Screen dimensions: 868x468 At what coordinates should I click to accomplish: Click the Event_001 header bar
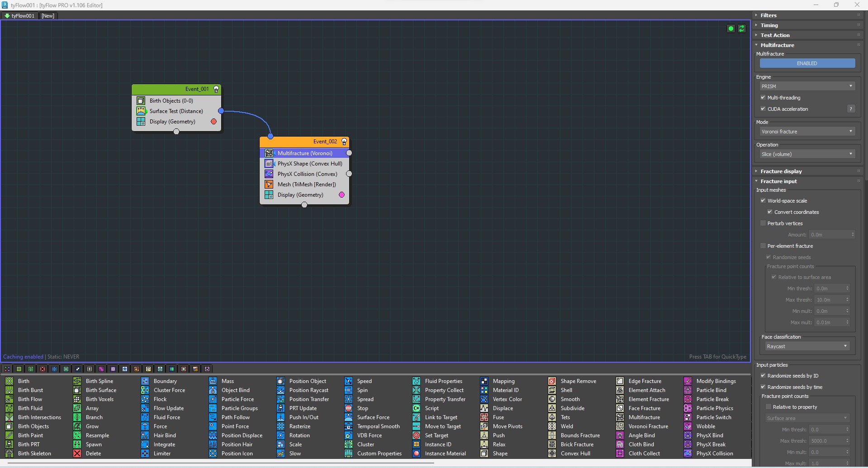point(176,89)
